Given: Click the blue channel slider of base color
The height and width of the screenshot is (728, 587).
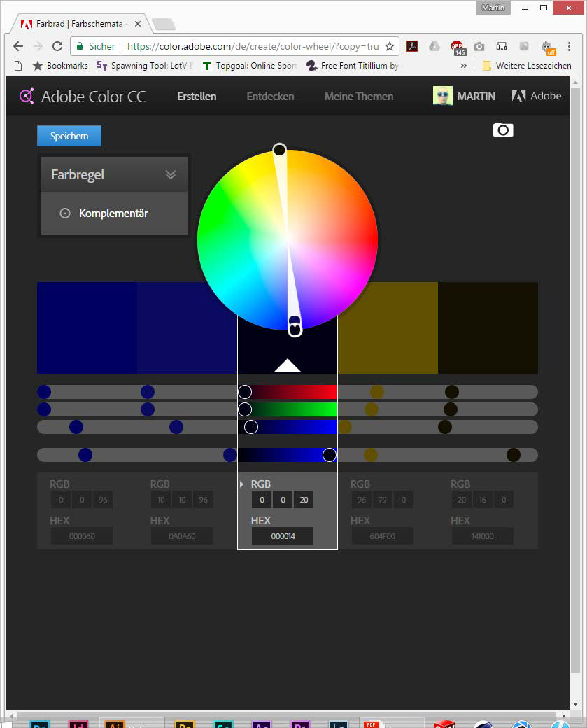Looking at the screenshot, I should pos(288,427).
